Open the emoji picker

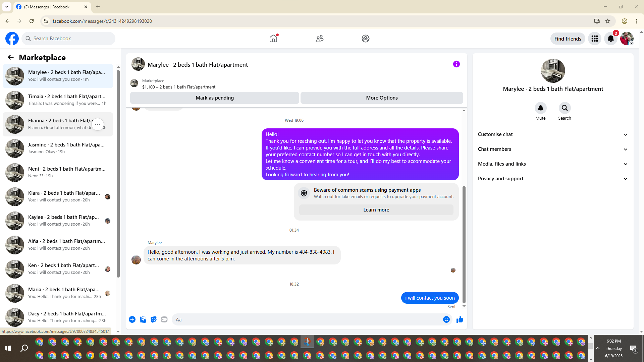pos(446,319)
